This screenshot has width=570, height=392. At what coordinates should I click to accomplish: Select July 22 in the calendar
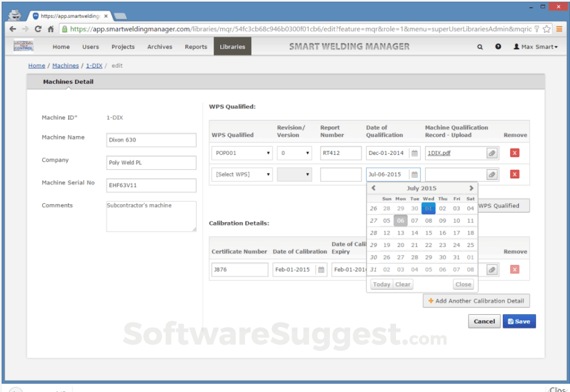pyautogui.click(x=429, y=245)
